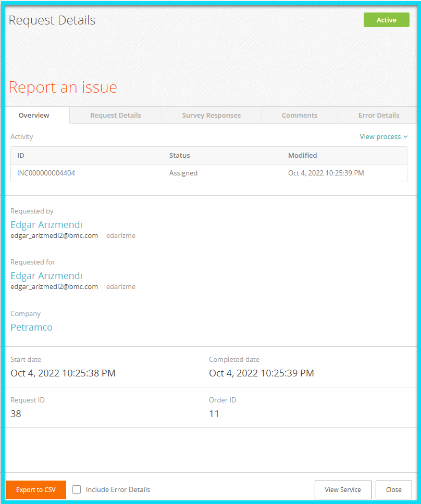This screenshot has height=504, width=421.
Task: Click the Petramco company link
Action: 31,327
